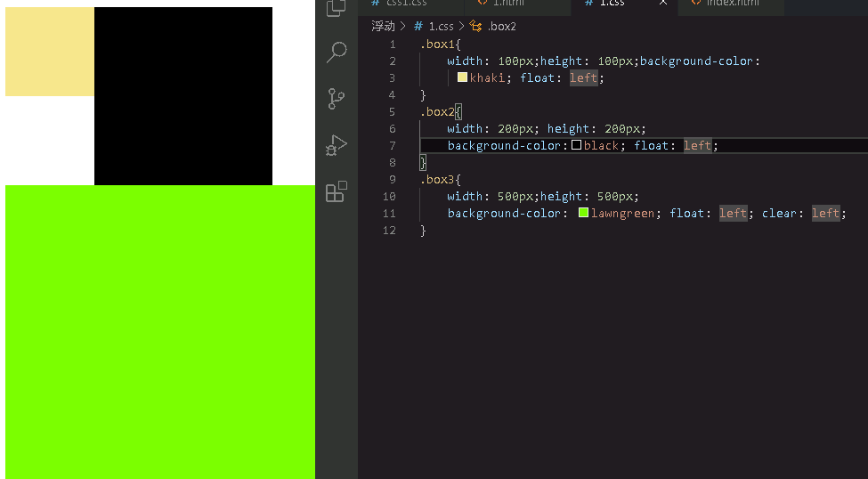The height and width of the screenshot is (479, 868).
Task: Click the .box2 selector in the code
Action: point(437,111)
